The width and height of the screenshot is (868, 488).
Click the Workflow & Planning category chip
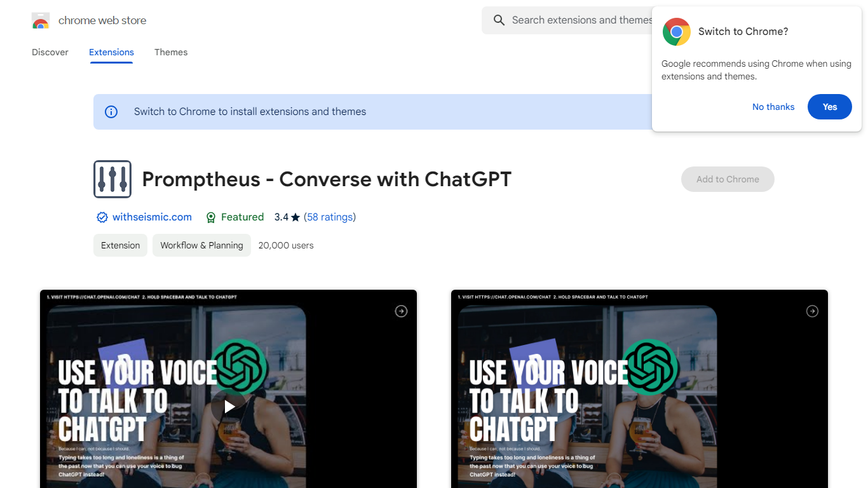tap(201, 245)
